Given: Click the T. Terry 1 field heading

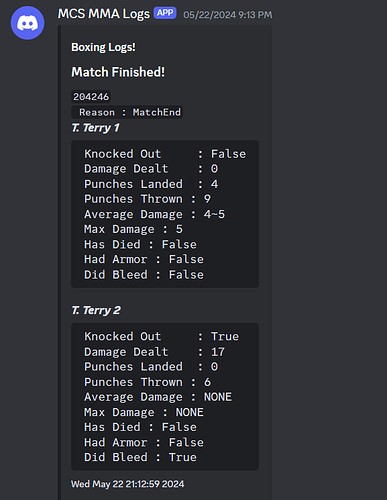Looking at the screenshot, I should (95, 128).
